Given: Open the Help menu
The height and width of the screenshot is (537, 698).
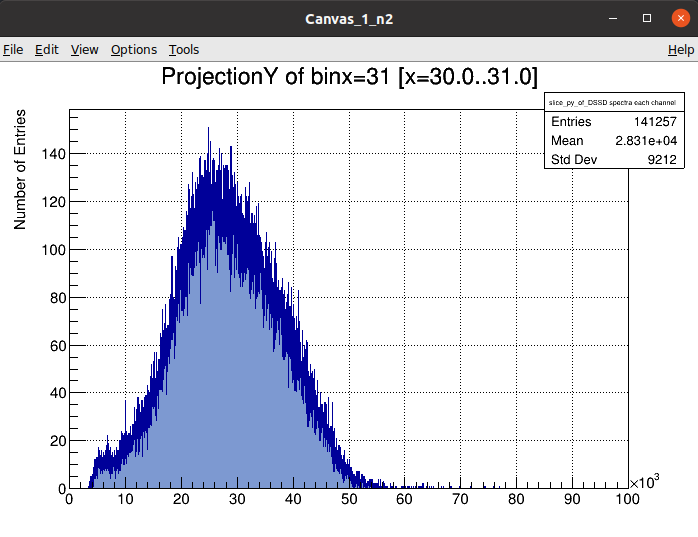Looking at the screenshot, I should (x=680, y=50).
